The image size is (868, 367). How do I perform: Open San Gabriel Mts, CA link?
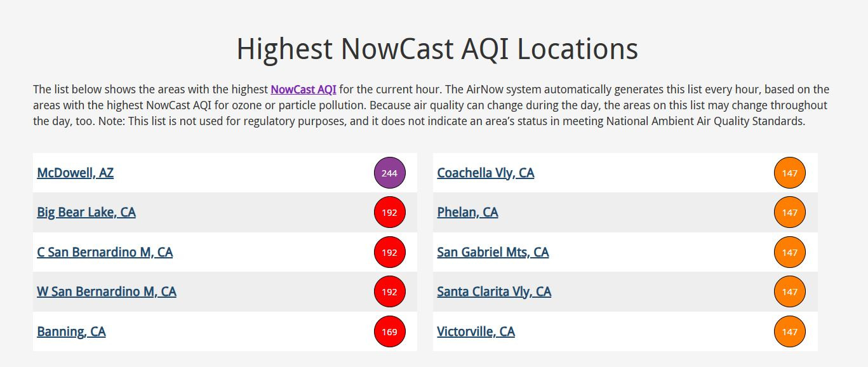(493, 252)
